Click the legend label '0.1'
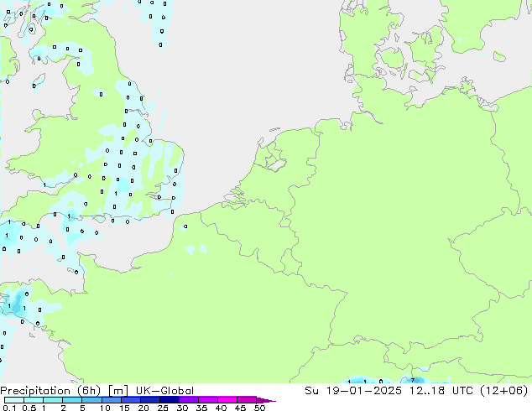This screenshot has width=532, height=411. click(x=10, y=408)
